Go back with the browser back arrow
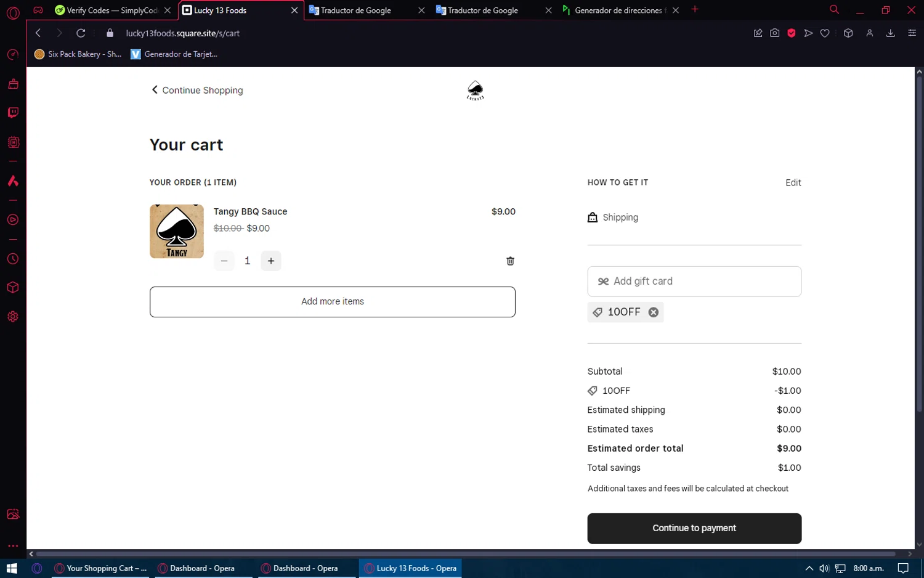 pyautogui.click(x=38, y=33)
